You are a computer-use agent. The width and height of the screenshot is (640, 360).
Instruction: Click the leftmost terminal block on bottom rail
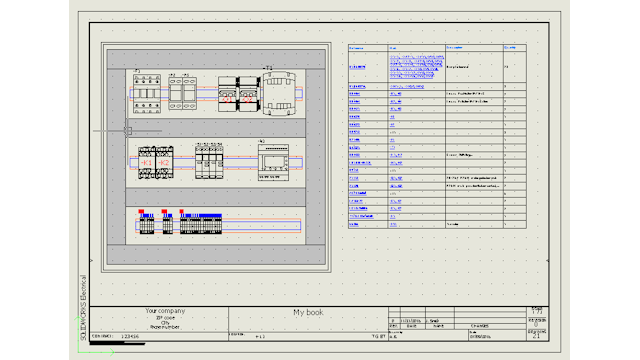147,223
